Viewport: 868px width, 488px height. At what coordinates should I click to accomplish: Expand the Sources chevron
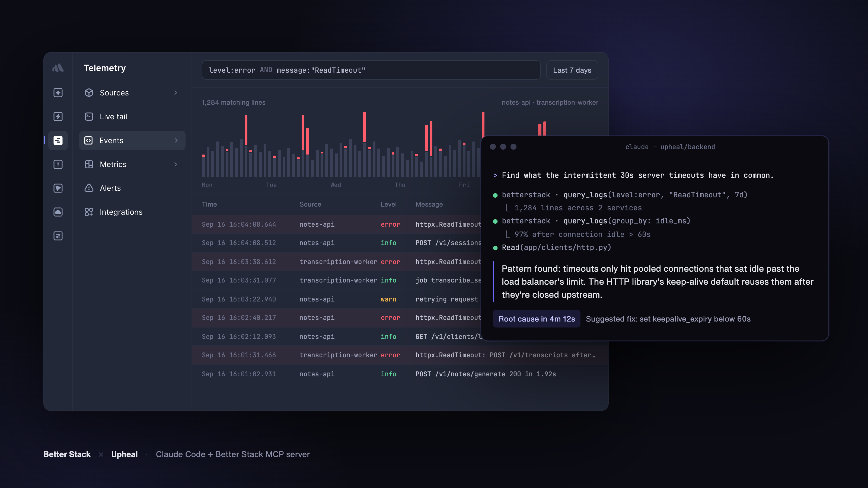click(175, 93)
